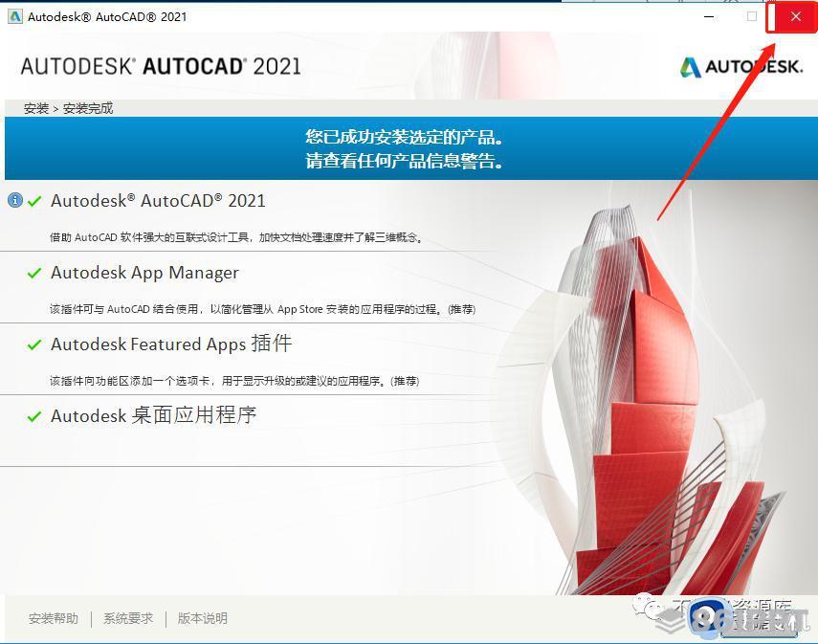
Task: Select the Autodesk Featured Apps 插件 entry
Action: tap(171, 344)
